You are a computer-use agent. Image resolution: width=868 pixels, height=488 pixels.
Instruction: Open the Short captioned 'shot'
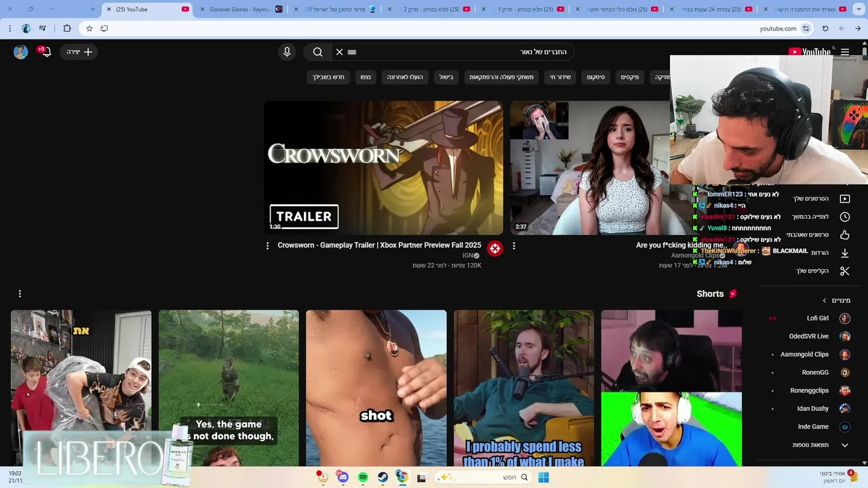(376, 388)
